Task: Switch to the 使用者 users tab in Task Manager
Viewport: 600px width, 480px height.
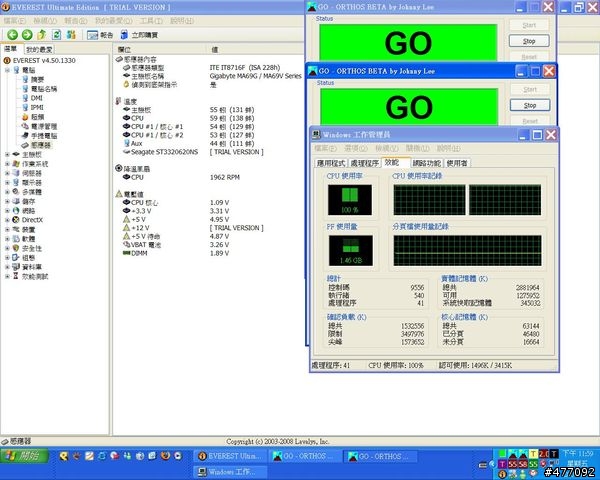Action: (x=457, y=163)
